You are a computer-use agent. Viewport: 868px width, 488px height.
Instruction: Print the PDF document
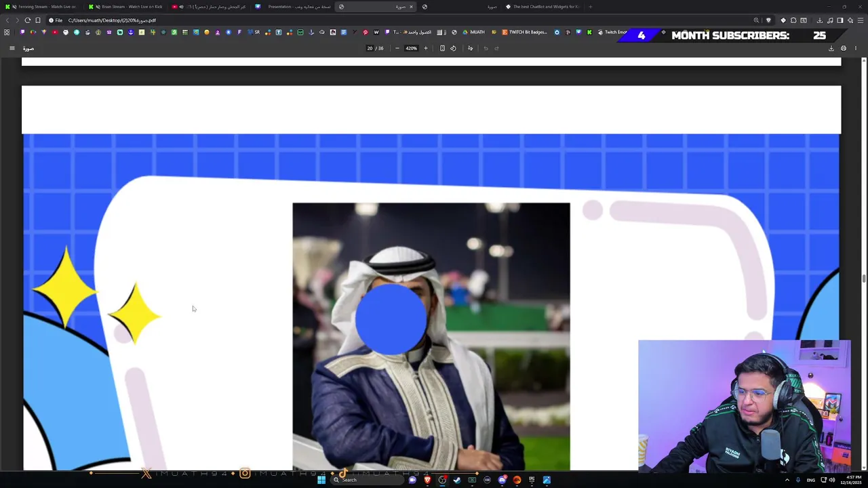pyautogui.click(x=844, y=48)
